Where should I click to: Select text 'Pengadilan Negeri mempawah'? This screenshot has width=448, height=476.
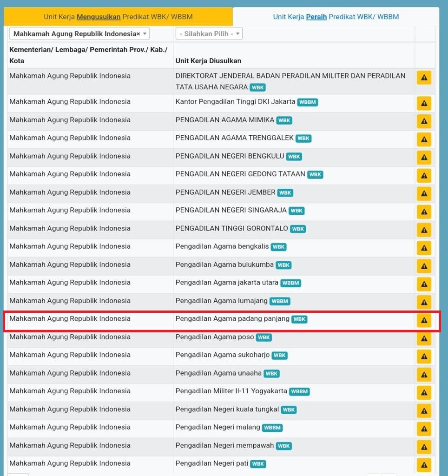pyautogui.click(x=224, y=445)
